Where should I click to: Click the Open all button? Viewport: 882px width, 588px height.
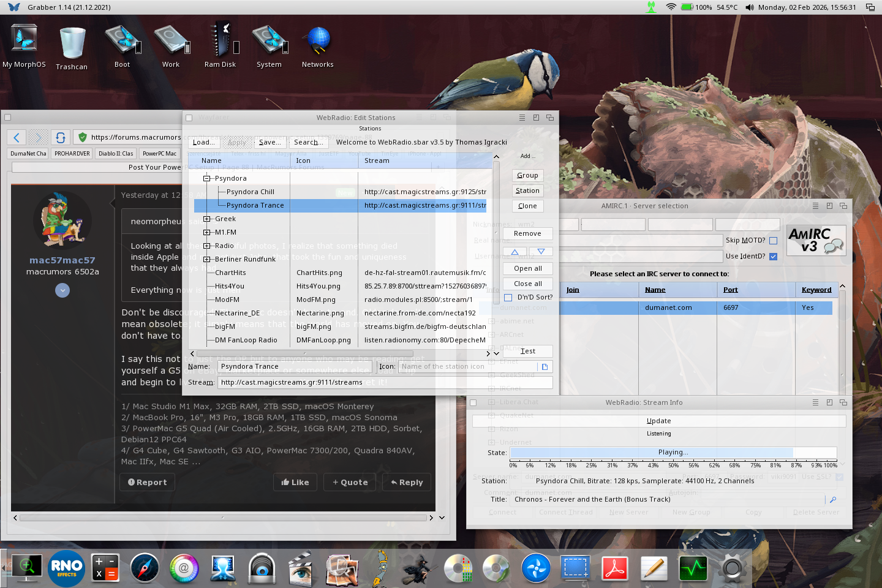click(x=527, y=268)
